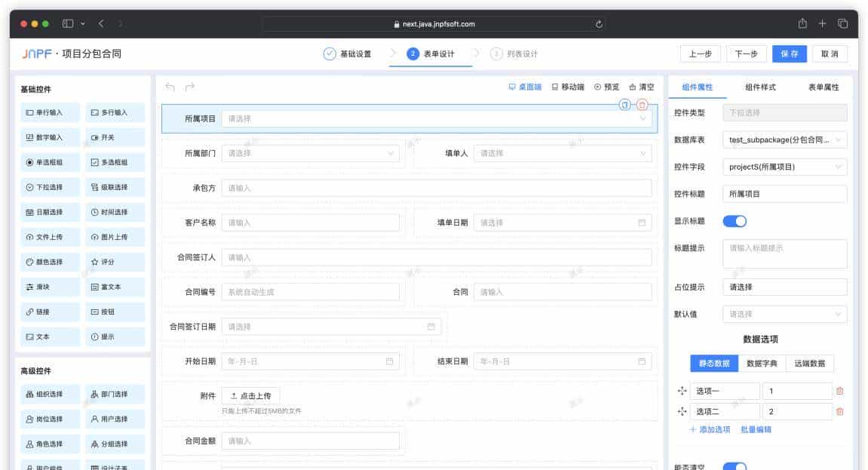868x470 pixels.
Task: Switch to the 表单属性 tab
Action: click(x=823, y=88)
